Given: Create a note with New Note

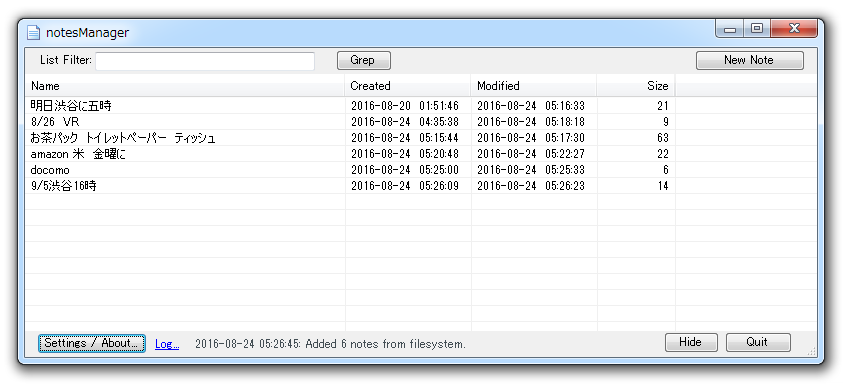Looking at the screenshot, I should point(749,60).
